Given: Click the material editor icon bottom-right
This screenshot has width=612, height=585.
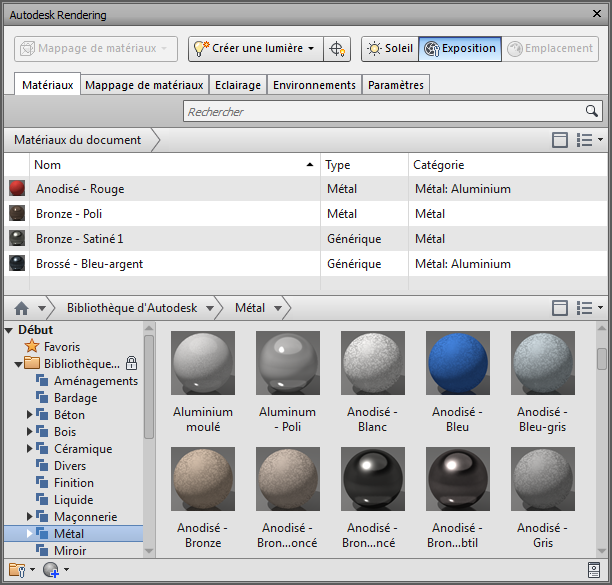Looking at the screenshot, I should pyautogui.click(x=594, y=570).
